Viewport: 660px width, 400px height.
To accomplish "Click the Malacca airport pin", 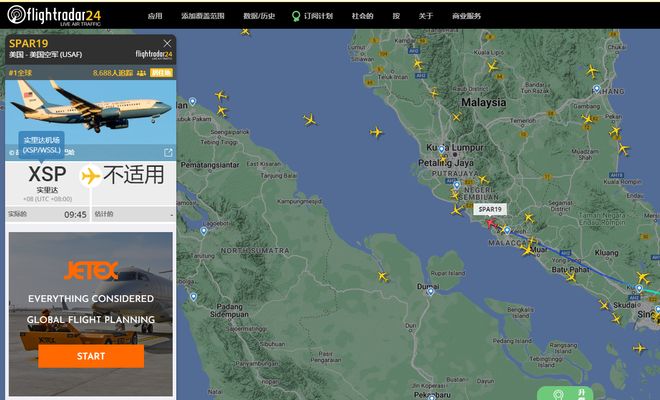I will coord(508,231).
